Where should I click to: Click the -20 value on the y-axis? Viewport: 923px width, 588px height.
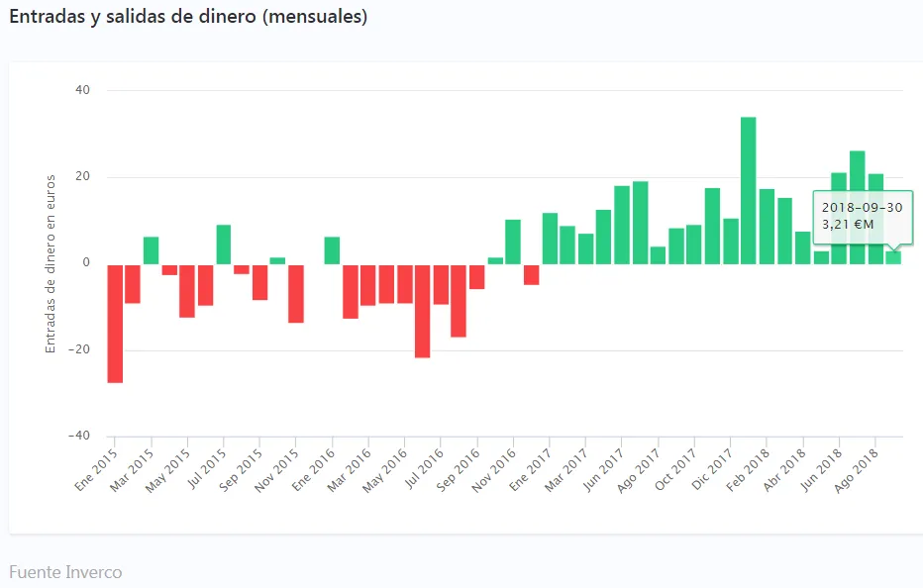78,349
